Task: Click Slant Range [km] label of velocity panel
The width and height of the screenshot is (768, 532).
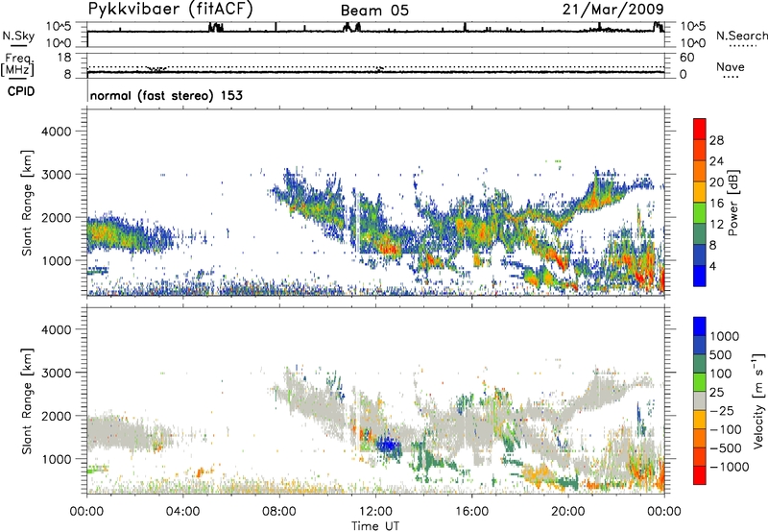Action: [27, 400]
